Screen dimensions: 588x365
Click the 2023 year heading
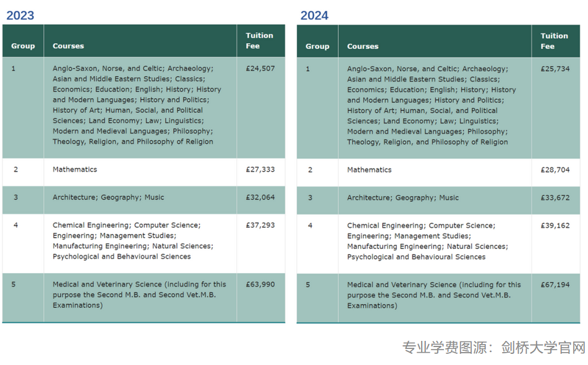[20, 15]
